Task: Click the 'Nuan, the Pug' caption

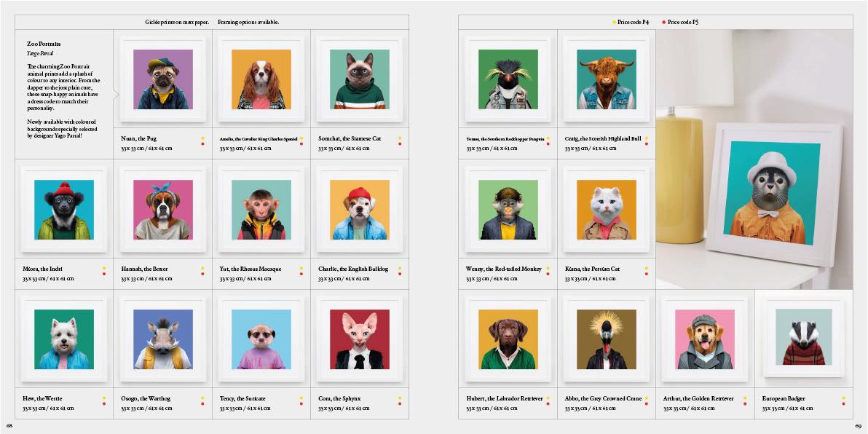Action: (x=139, y=138)
